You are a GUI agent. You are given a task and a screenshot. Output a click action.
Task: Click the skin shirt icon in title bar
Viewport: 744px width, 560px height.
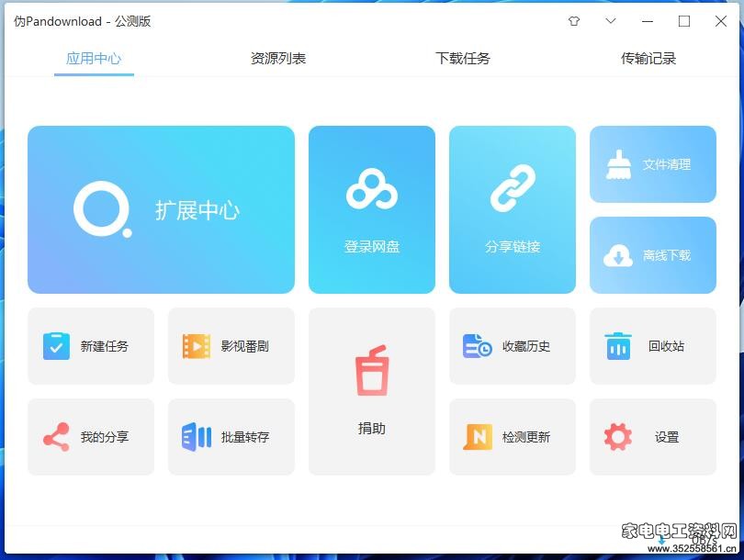(x=574, y=21)
